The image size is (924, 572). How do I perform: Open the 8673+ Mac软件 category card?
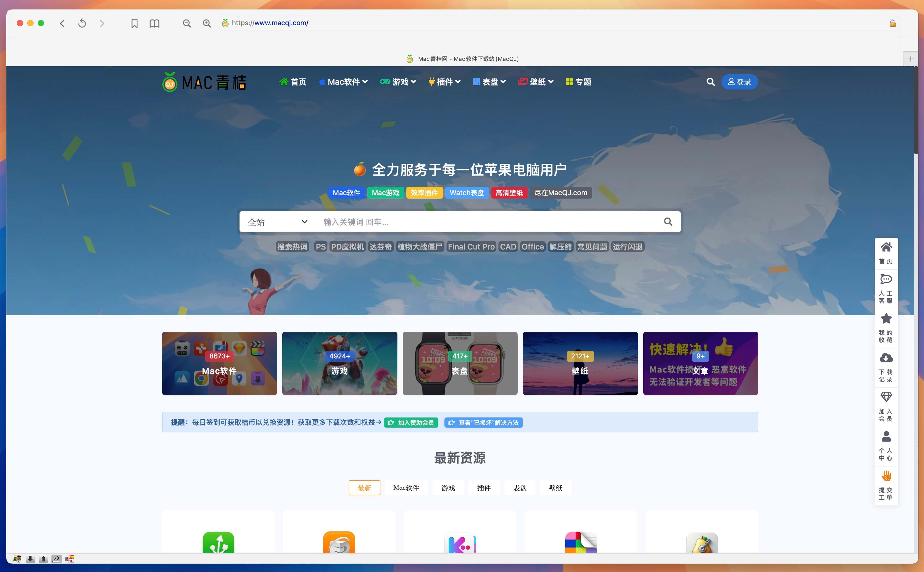point(219,363)
